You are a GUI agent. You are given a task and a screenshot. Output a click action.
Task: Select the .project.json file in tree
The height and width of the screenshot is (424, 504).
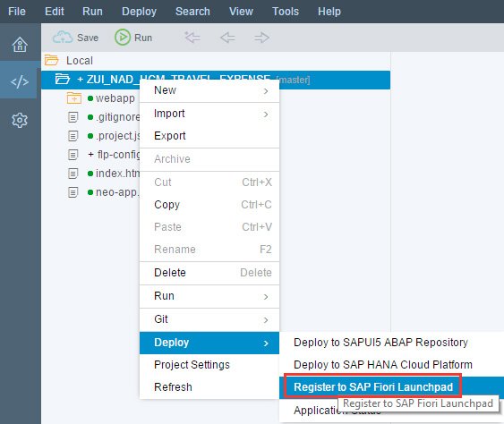point(117,136)
